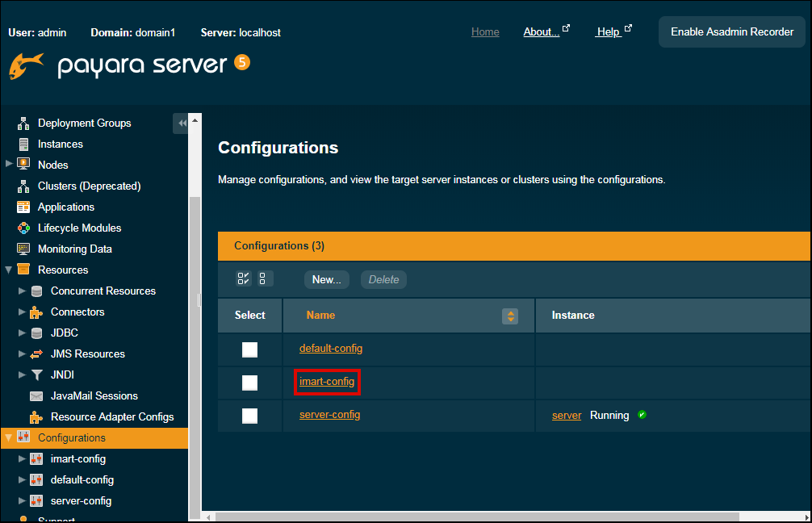This screenshot has height=523, width=812.
Task: Sort the table by Name column
Action: point(509,316)
